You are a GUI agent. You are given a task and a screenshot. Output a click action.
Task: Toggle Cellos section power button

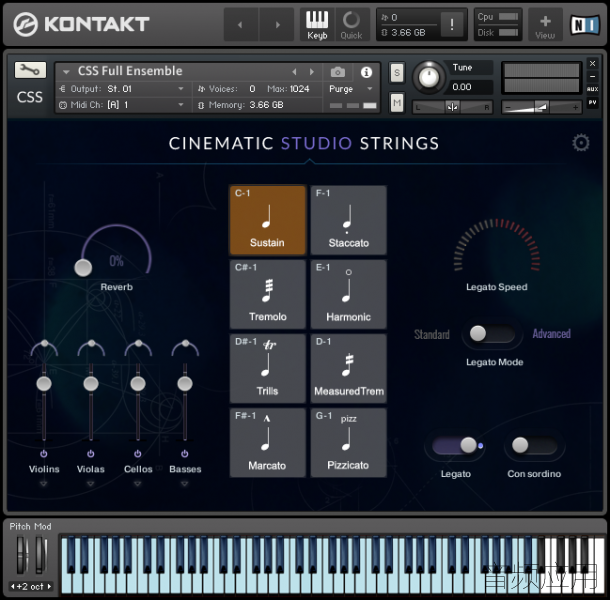coord(138,454)
